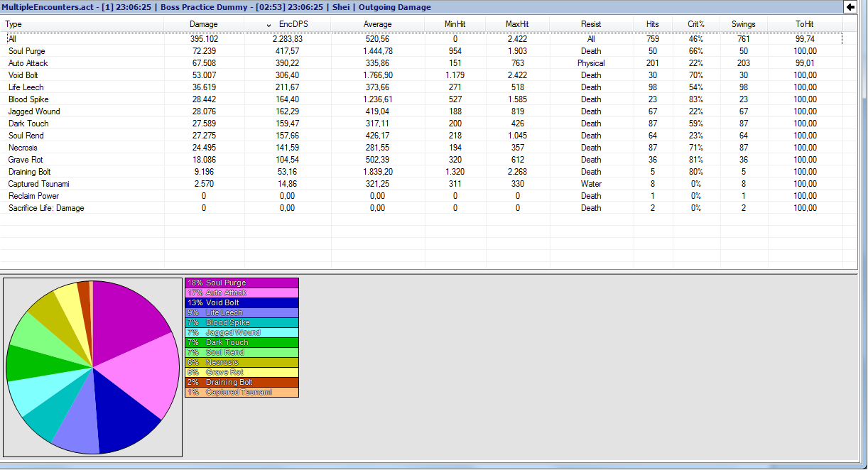Click the Blood Spike legend entry
This screenshot has height=470, width=868.
click(242, 322)
